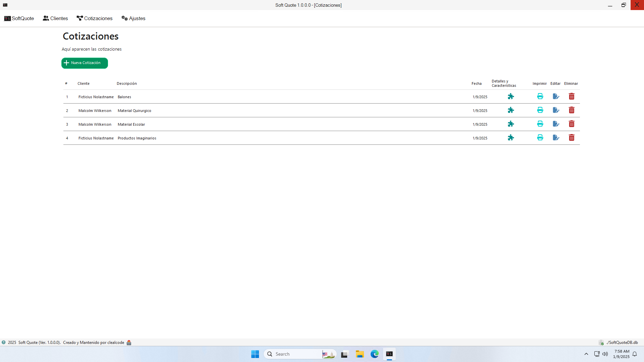Click the Nueva Cotización button
644x362 pixels.
click(85, 63)
